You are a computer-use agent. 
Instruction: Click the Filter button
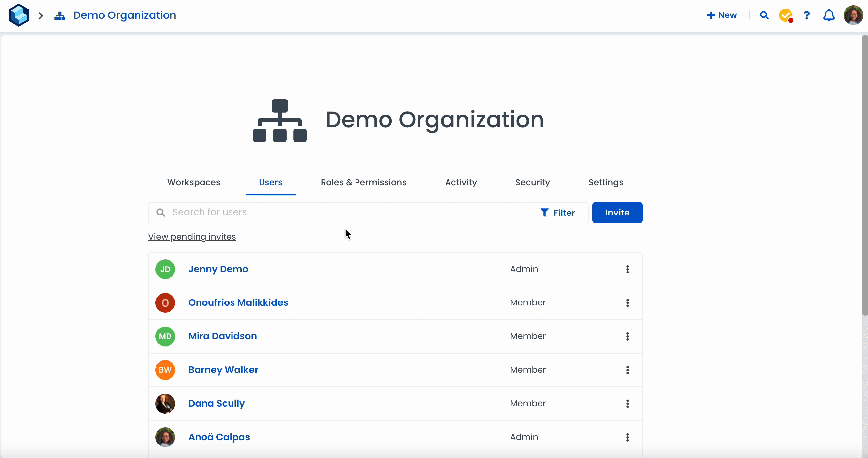(x=558, y=213)
